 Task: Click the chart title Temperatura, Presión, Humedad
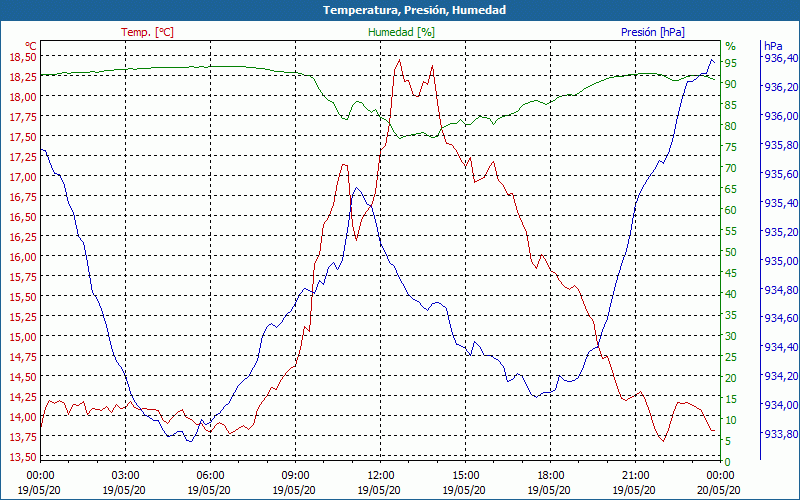(414, 10)
